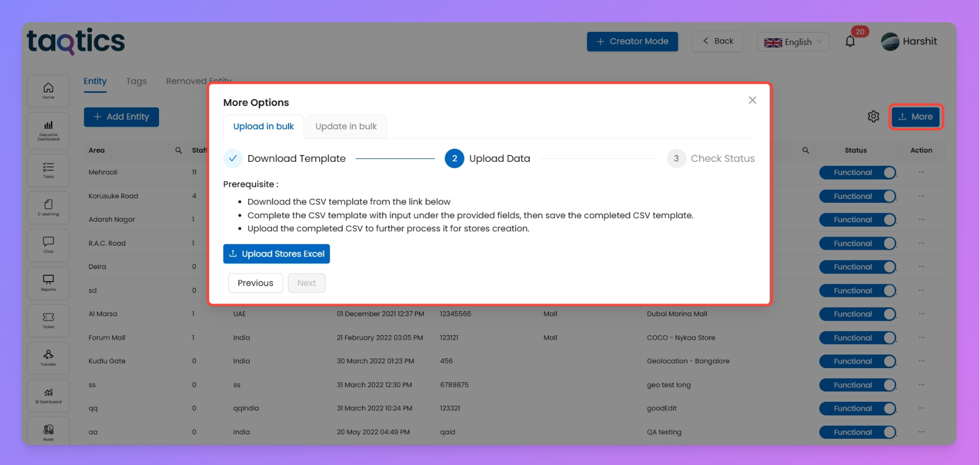The image size is (980, 465).
Task: Toggle the Functional status for Adarsh Nagar
Action: coord(857,220)
